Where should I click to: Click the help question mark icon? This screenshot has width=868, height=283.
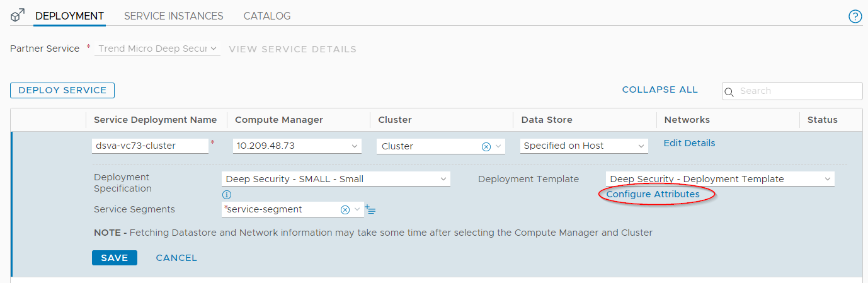855,16
